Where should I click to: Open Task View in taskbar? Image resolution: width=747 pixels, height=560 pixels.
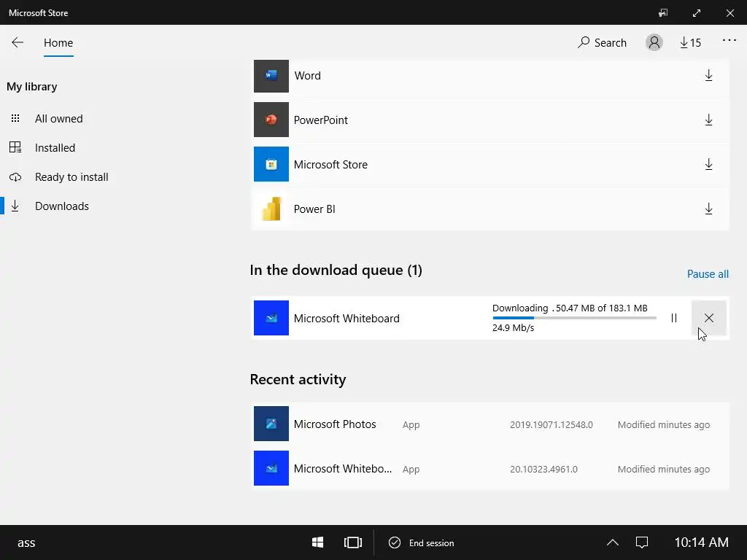point(352,542)
